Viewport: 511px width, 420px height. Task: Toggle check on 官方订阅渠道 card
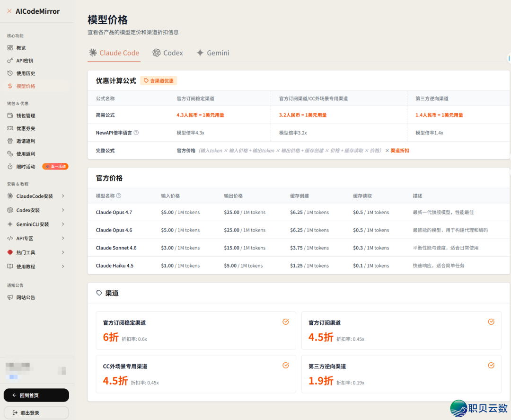[x=491, y=322]
